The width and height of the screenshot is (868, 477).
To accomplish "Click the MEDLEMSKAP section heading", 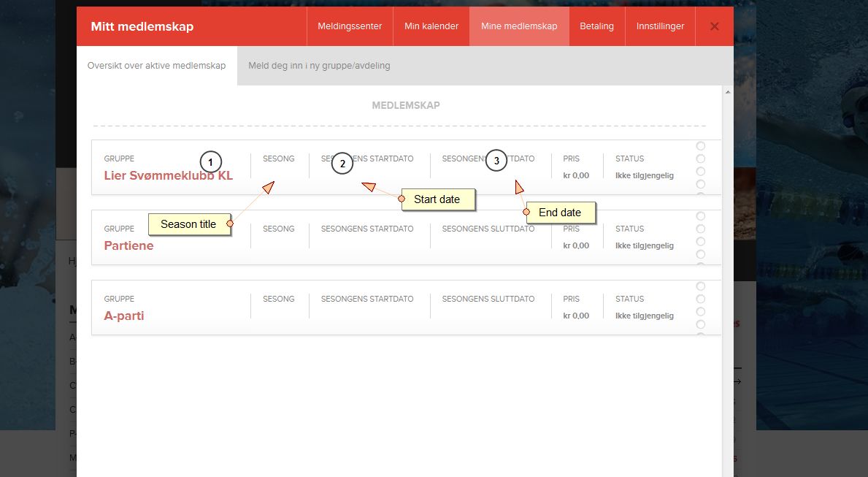I will point(406,105).
